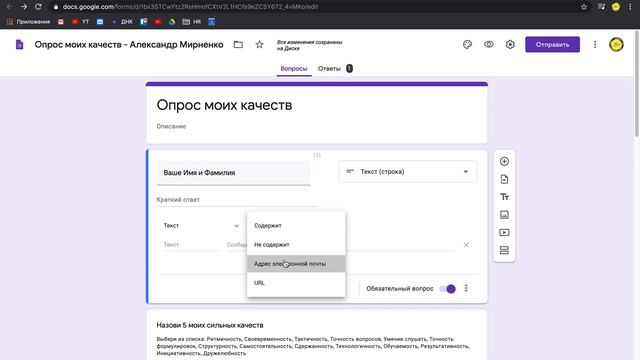
Task: Preview the form with eye icon
Action: [489, 44]
